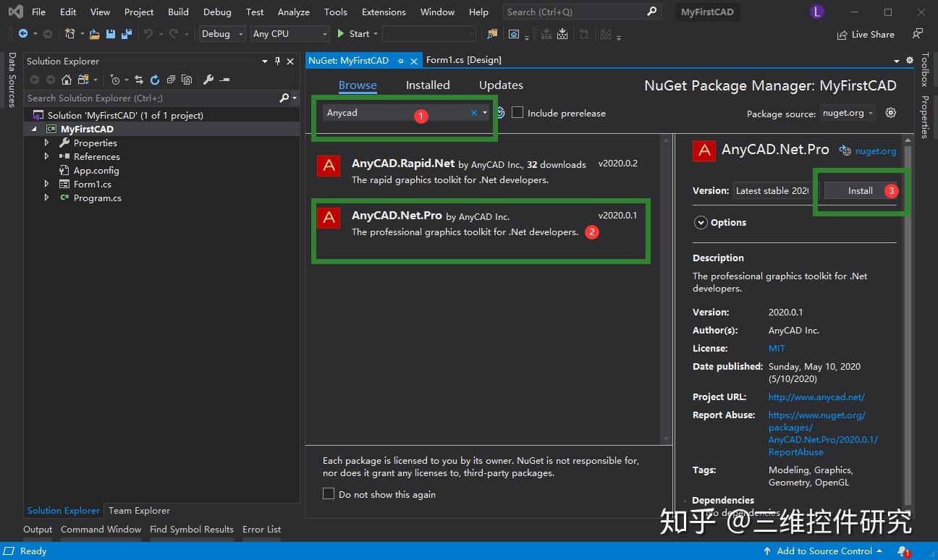The height and width of the screenshot is (560, 938).
Task: Click the Install button
Action: [860, 190]
